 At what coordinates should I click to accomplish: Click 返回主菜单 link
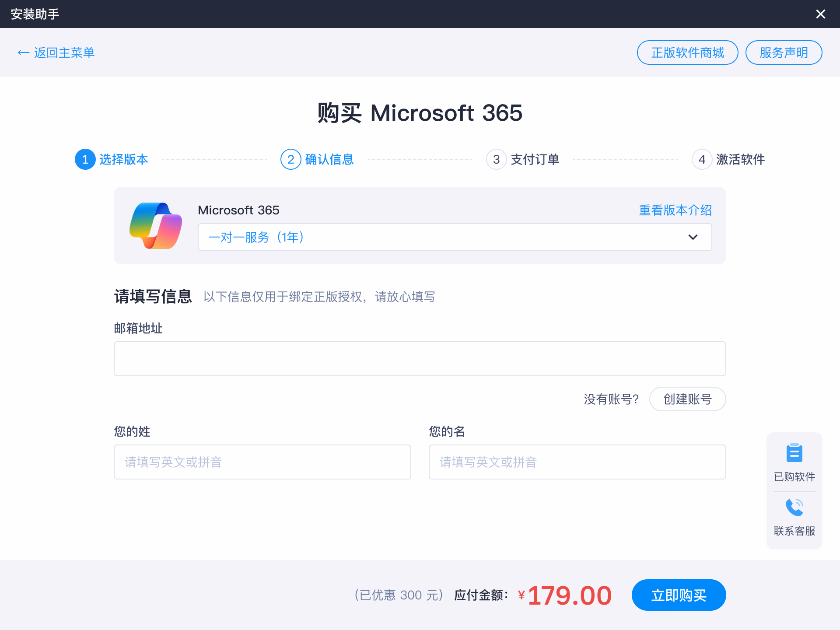pos(64,53)
